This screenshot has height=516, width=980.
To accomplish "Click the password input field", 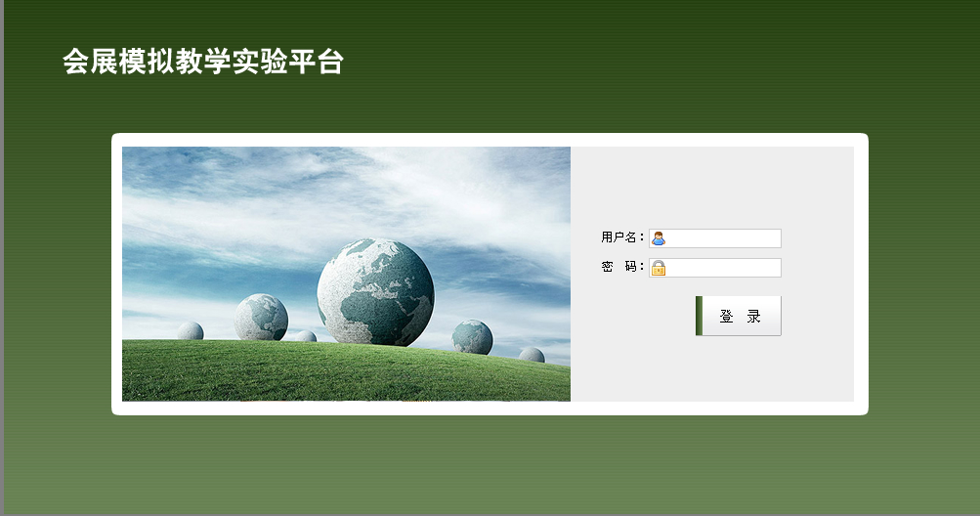I will 715,268.
